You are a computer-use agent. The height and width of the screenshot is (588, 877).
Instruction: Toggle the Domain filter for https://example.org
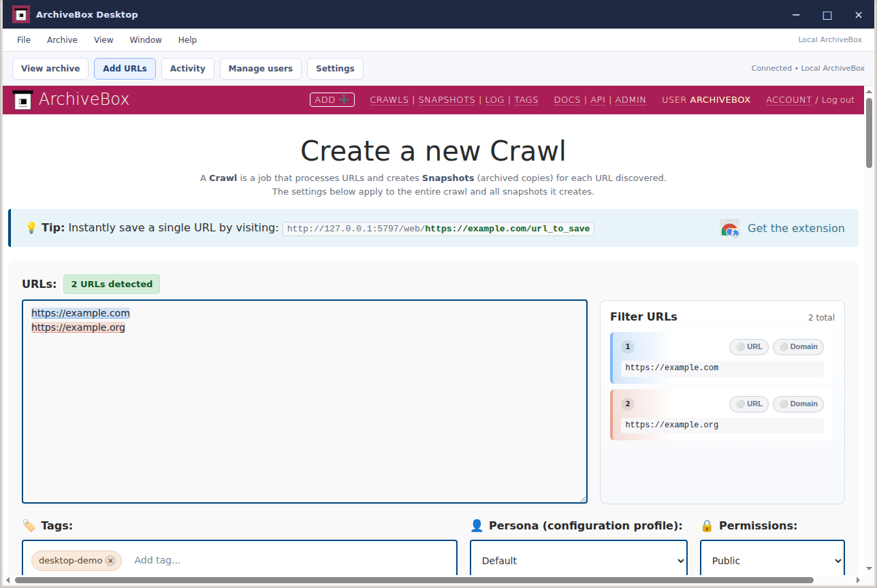click(x=798, y=404)
